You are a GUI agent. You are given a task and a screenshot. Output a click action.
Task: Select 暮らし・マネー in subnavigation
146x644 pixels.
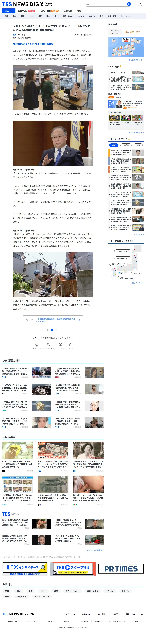(52, 16)
